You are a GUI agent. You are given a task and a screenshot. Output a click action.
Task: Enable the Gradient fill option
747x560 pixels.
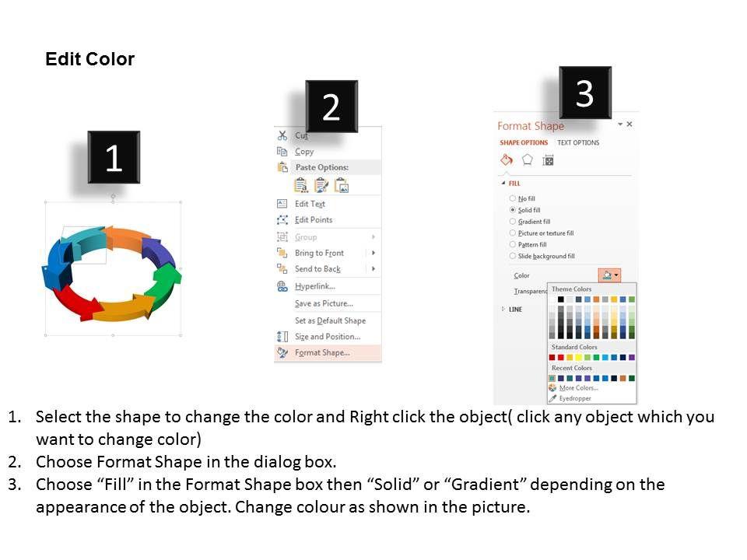pyautogui.click(x=512, y=222)
